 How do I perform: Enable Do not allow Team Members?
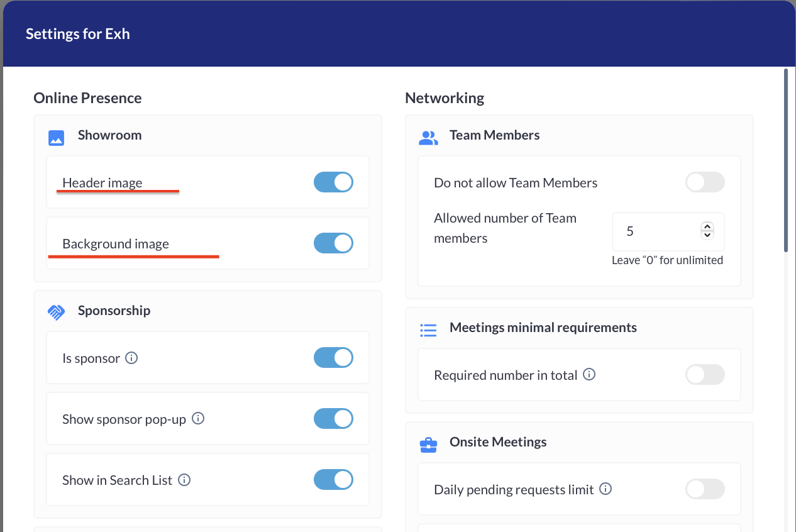(705, 183)
